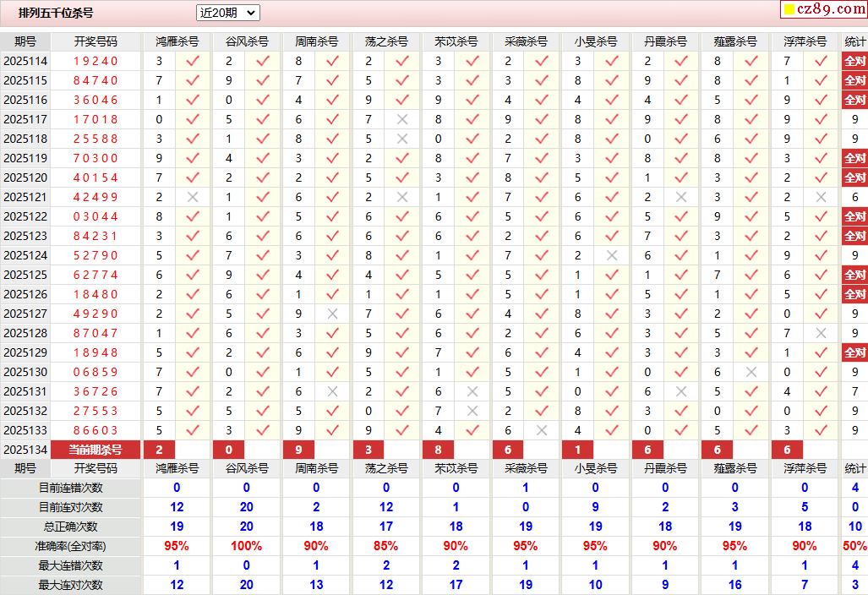Click the 薤露杀号 header in the top header row

(x=734, y=41)
